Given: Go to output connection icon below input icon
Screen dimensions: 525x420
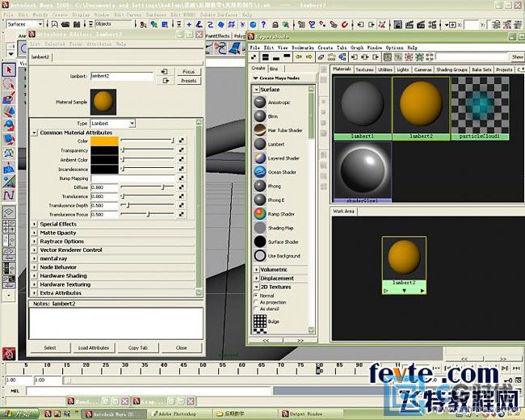Looking at the screenshot, I should [x=165, y=81].
